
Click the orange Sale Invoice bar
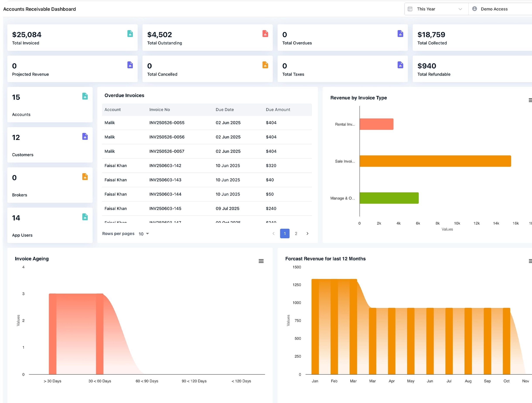coord(435,161)
